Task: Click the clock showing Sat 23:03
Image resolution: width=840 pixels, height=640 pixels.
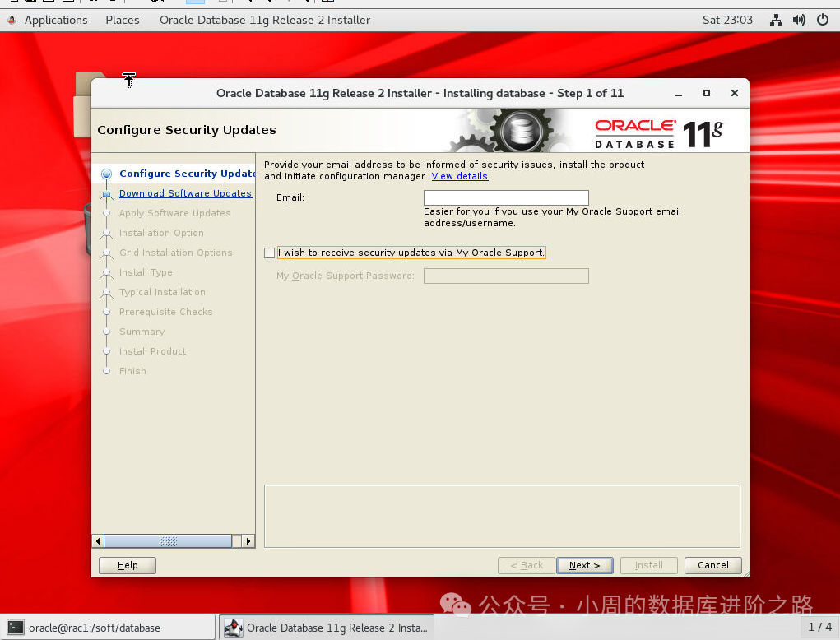Action: (x=727, y=20)
